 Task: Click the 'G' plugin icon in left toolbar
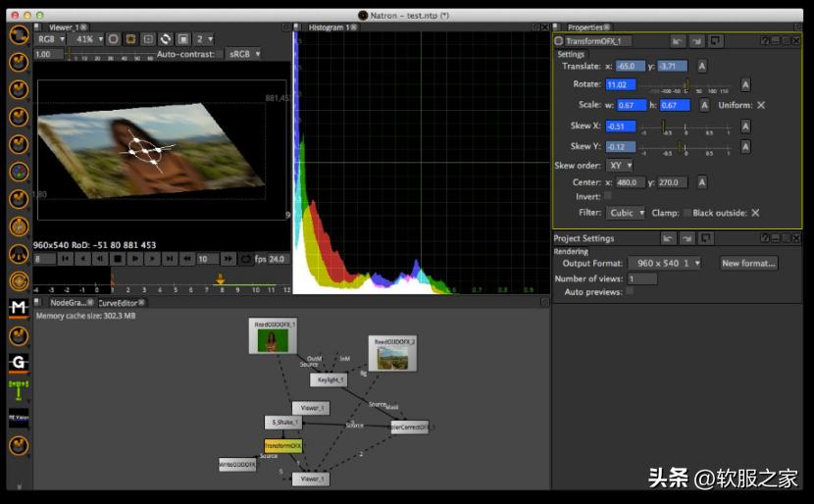pyautogui.click(x=18, y=363)
